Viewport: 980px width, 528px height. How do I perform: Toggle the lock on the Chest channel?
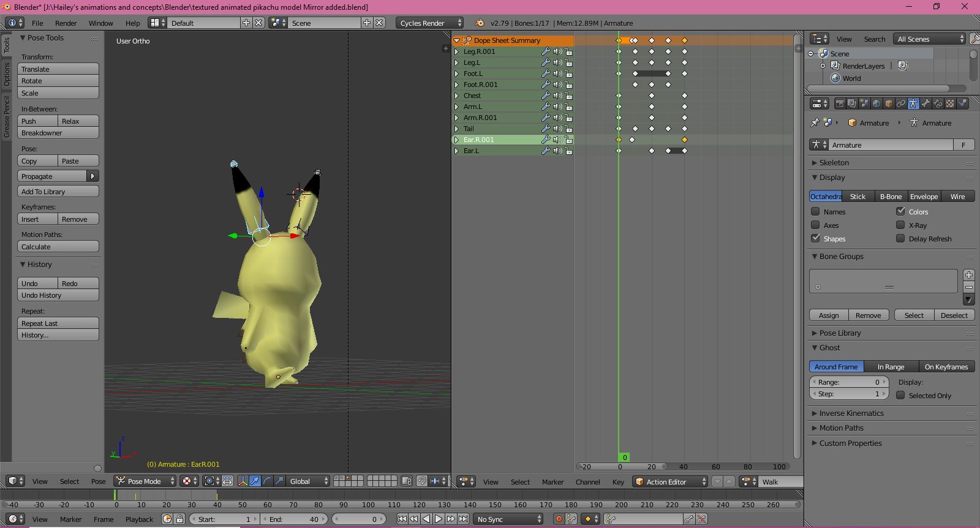tap(569, 96)
